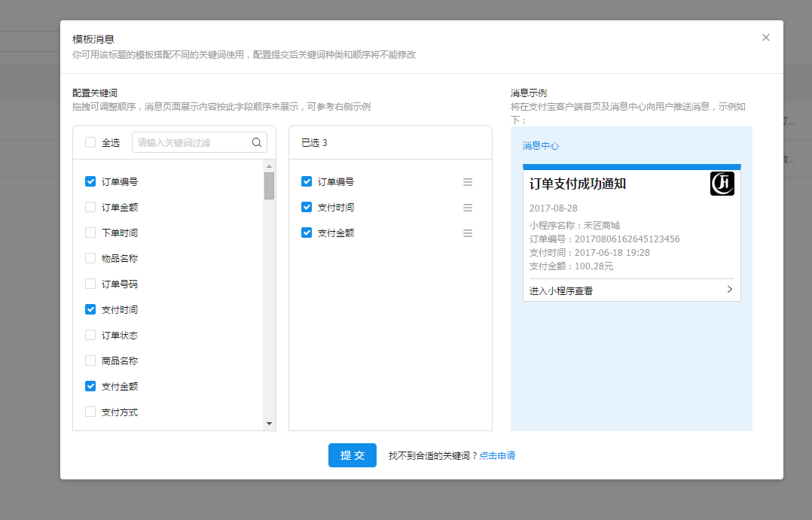Click drag handle icon for selected 订单编号
Screen dimensions: 812x520
click(468, 182)
